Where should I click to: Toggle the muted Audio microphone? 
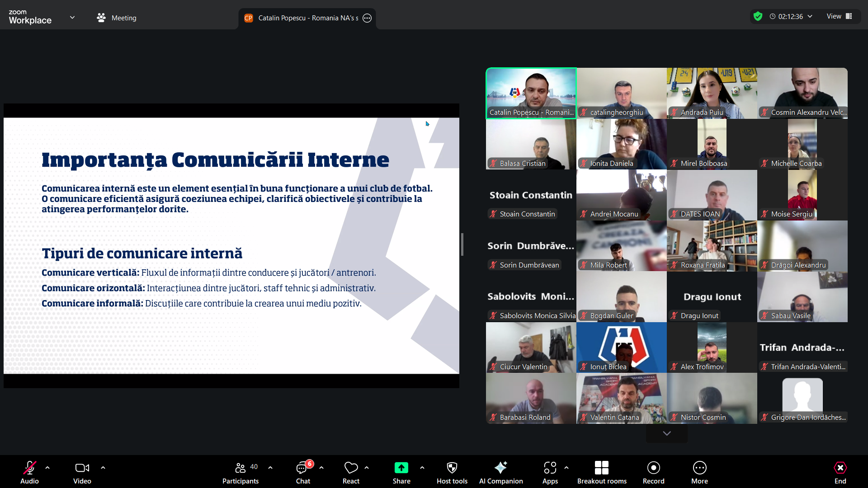point(30,468)
